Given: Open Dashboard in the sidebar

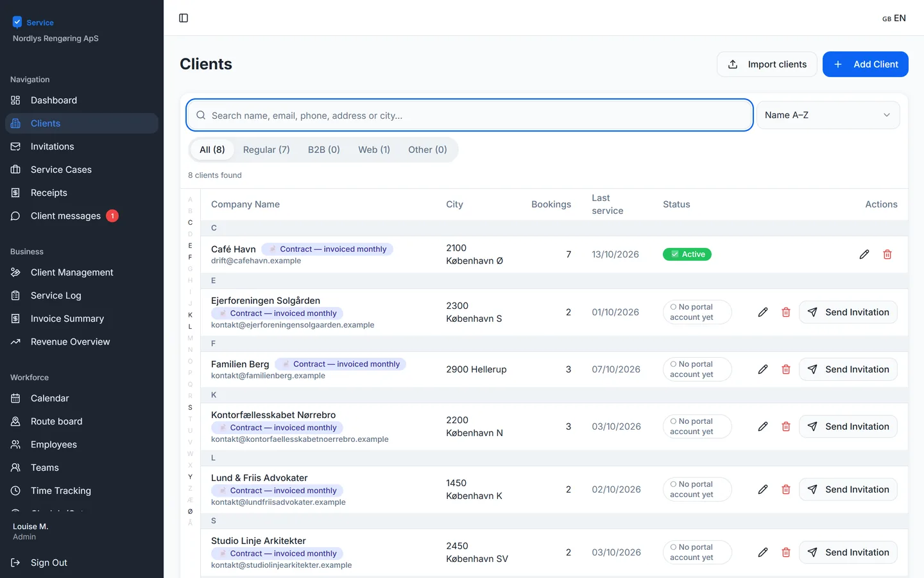Looking at the screenshot, I should 81,100.
